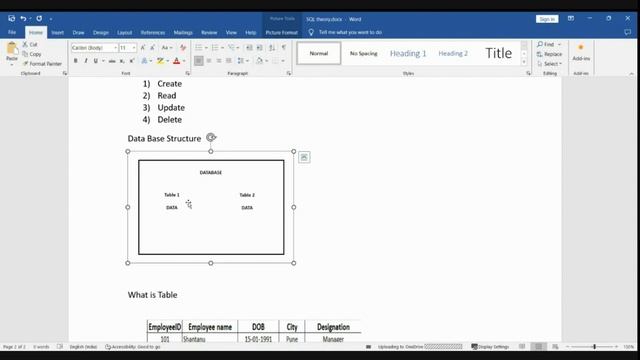
Task: Click the rotate handle above the picture
Action: click(211, 138)
